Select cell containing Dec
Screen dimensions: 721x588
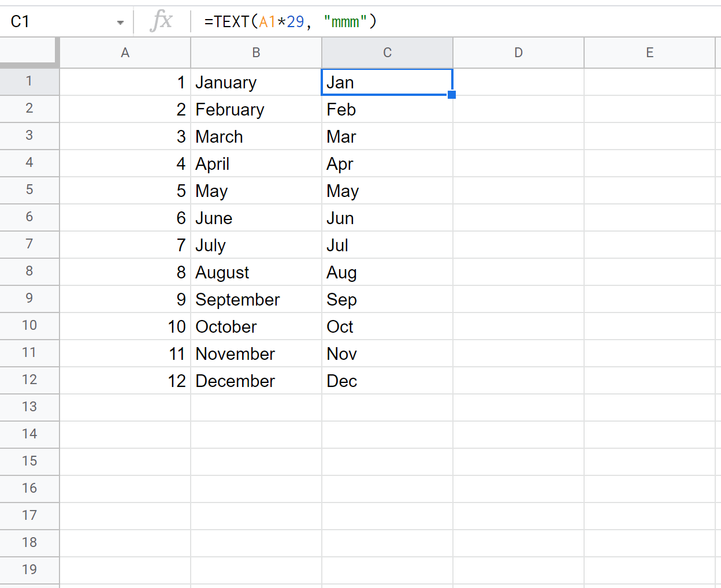[x=387, y=381]
